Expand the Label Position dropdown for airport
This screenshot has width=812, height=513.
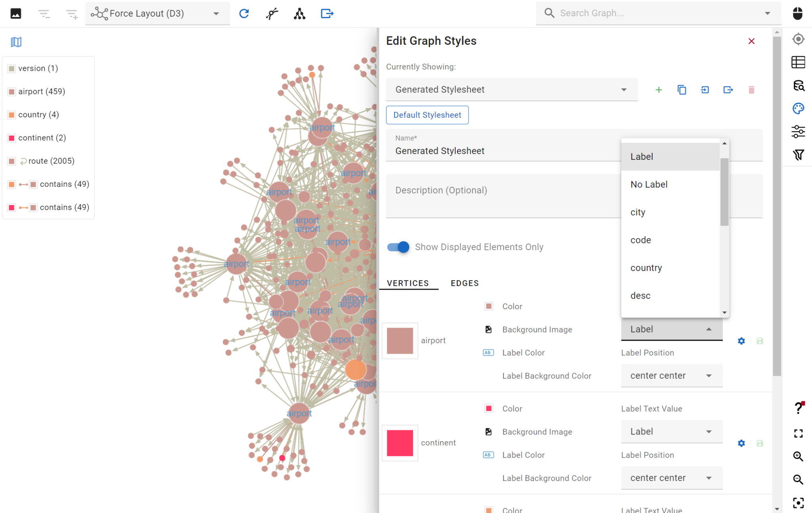[x=671, y=375]
